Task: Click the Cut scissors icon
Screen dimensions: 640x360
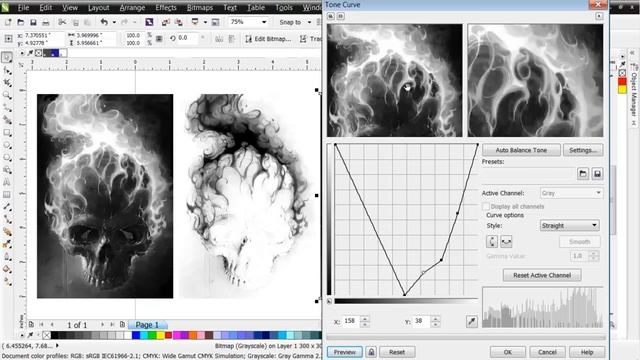Action: coord(62,22)
